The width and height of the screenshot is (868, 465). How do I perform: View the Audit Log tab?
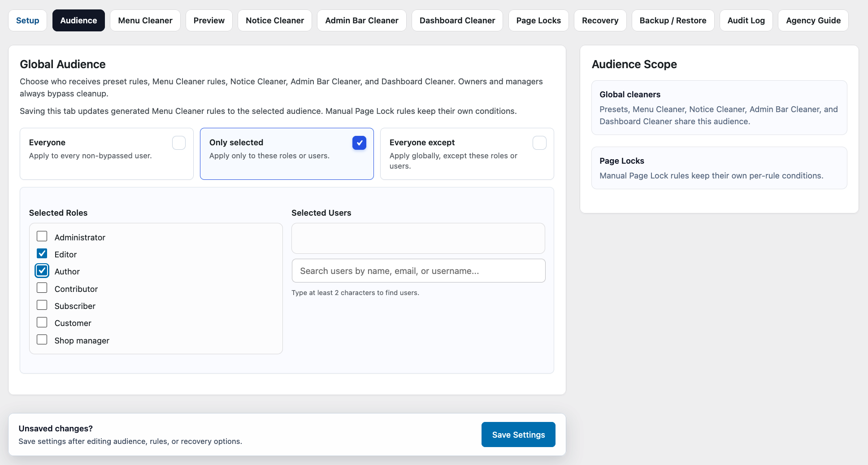click(x=746, y=21)
